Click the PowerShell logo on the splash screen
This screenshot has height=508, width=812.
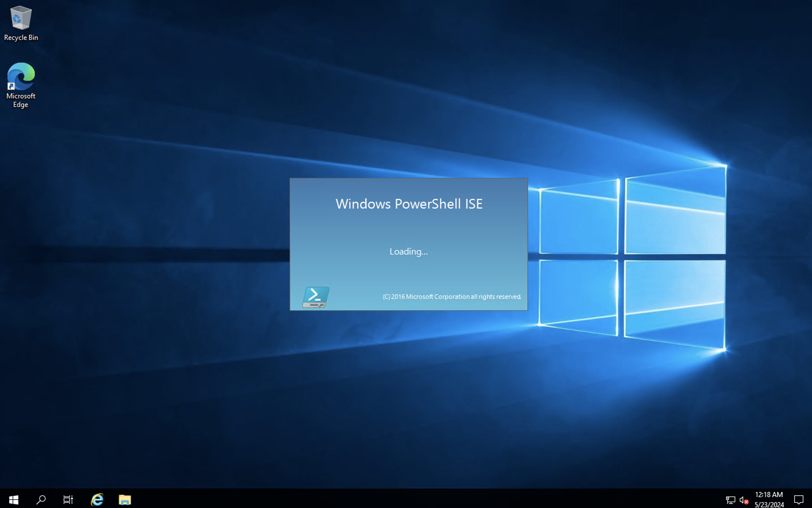(315, 297)
